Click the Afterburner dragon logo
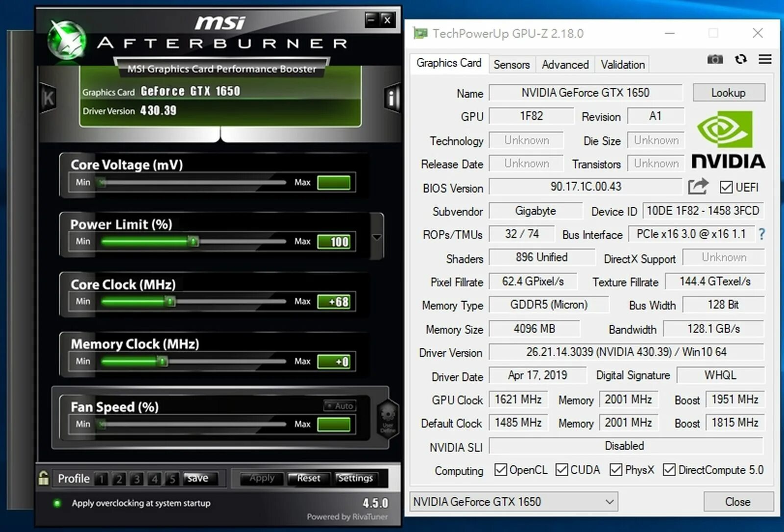784x532 pixels. (x=67, y=40)
